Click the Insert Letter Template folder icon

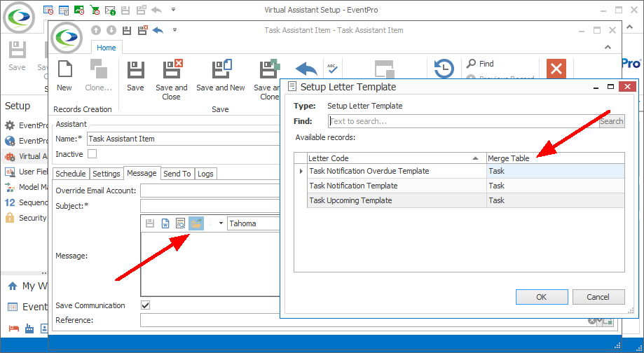196,223
